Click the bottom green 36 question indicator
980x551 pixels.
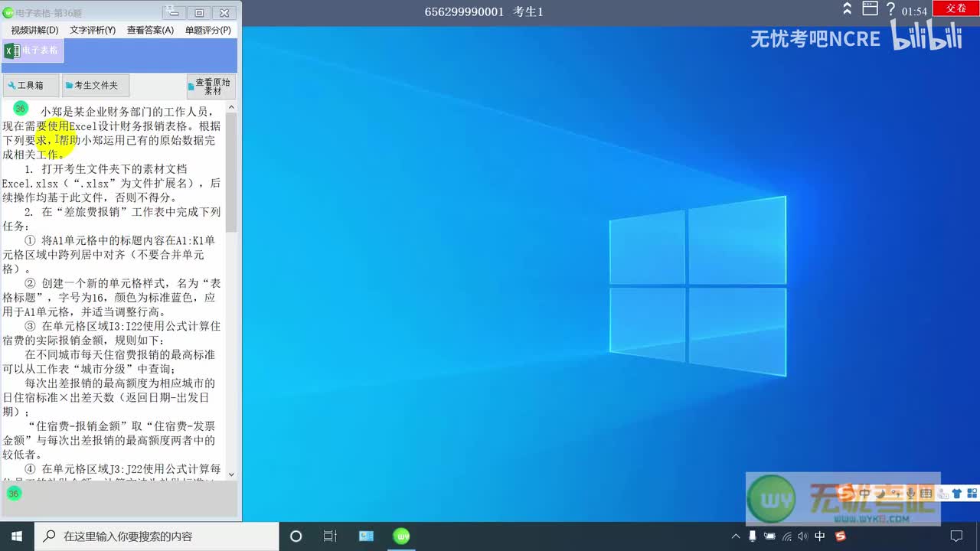tap(13, 494)
